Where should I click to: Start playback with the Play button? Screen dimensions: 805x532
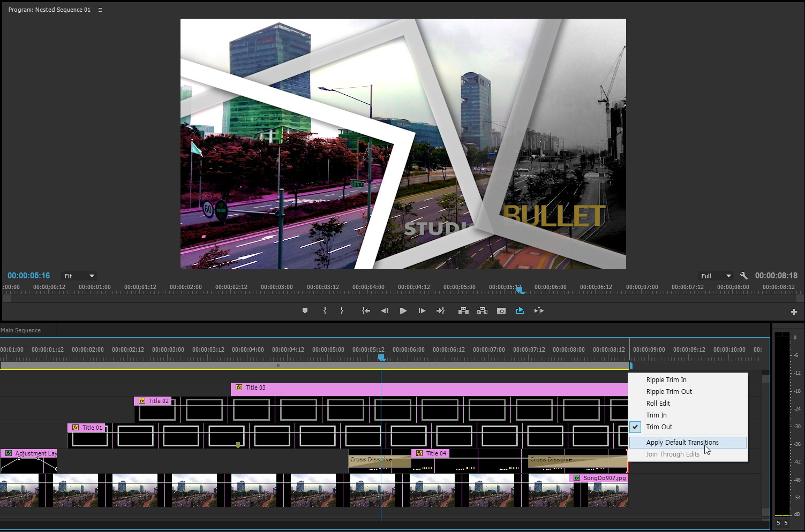coord(403,311)
